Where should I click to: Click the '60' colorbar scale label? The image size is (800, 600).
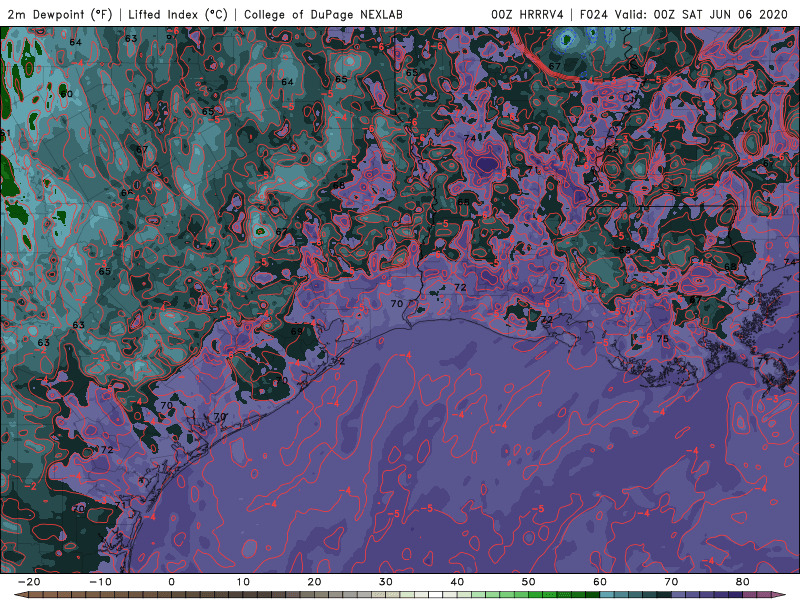pyautogui.click(x=600, y=582)
